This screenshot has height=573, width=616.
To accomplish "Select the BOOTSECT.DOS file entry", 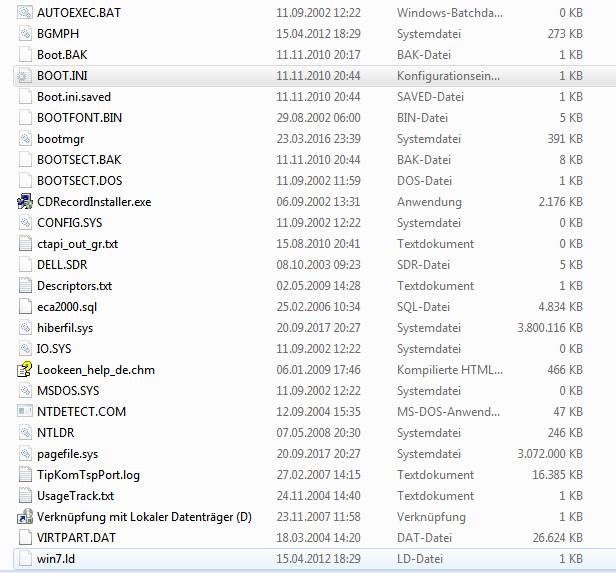I will click(79, 181).
